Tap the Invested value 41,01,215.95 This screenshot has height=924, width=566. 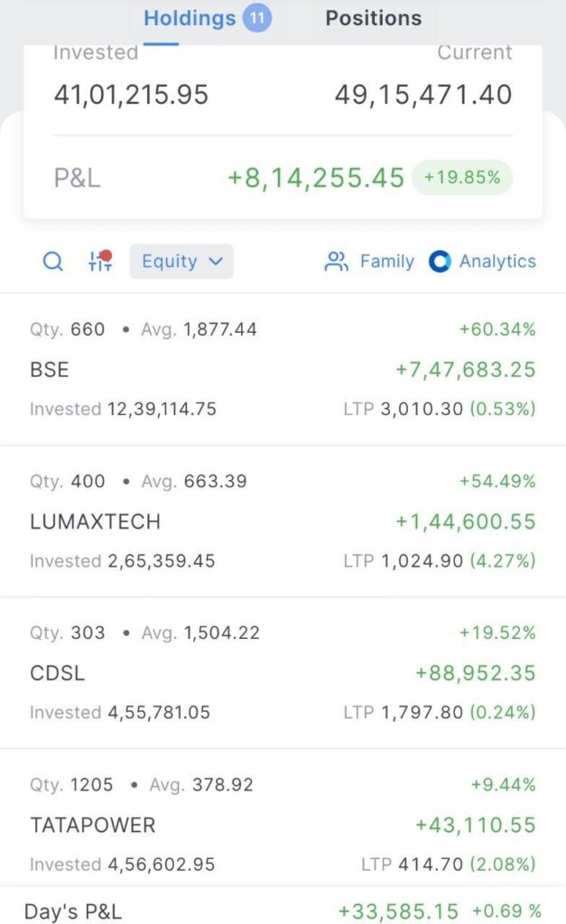tap(131, 94)
